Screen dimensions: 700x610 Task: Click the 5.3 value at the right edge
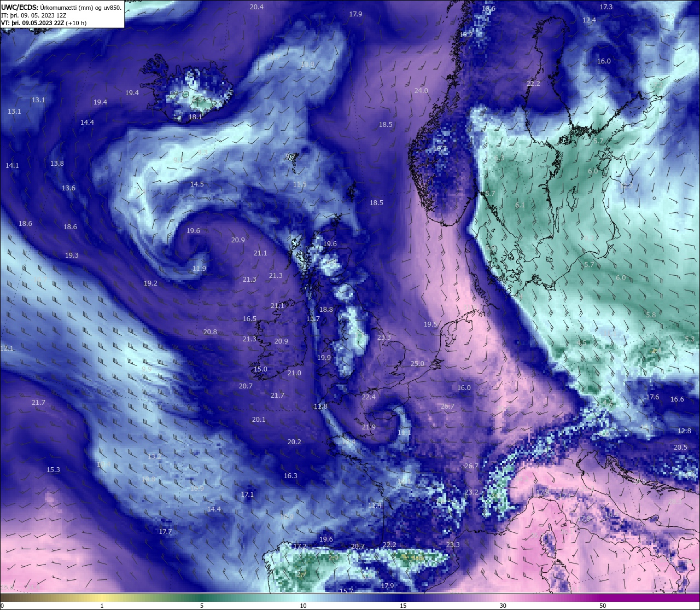coord(690,339)
